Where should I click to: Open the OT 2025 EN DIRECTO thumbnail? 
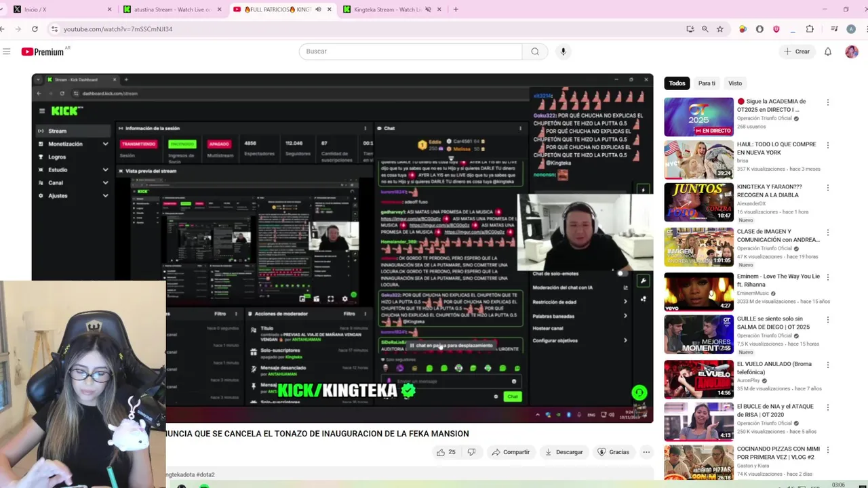pos(698,117)
